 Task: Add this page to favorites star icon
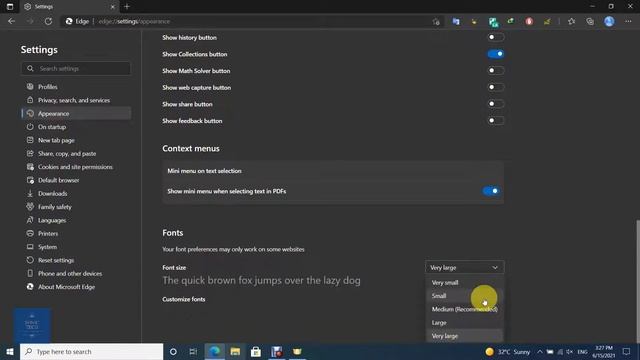436,22
